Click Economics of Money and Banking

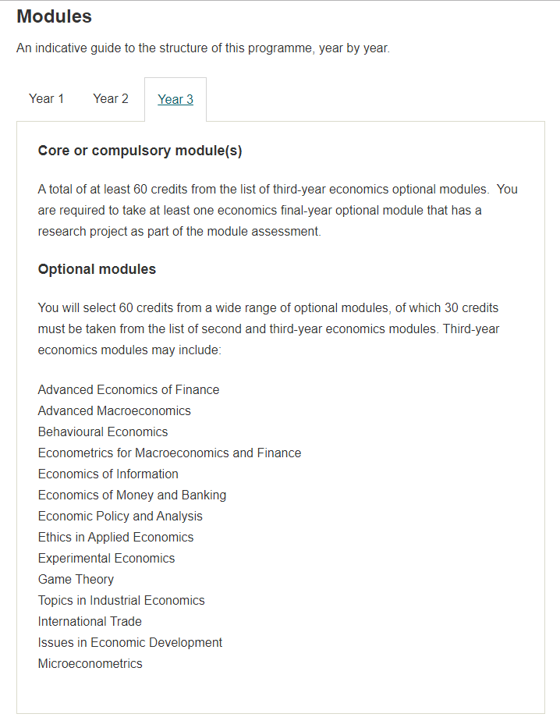[x=133, y=495]
